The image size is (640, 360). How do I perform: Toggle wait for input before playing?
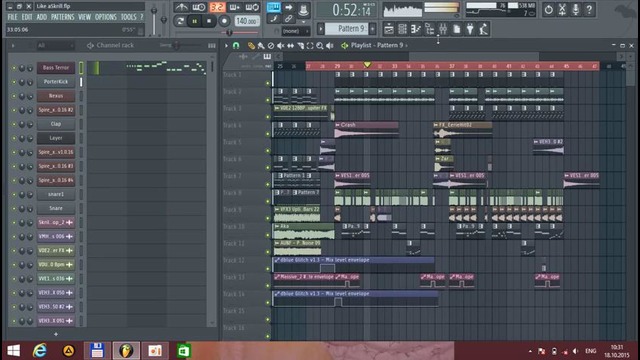199,7
